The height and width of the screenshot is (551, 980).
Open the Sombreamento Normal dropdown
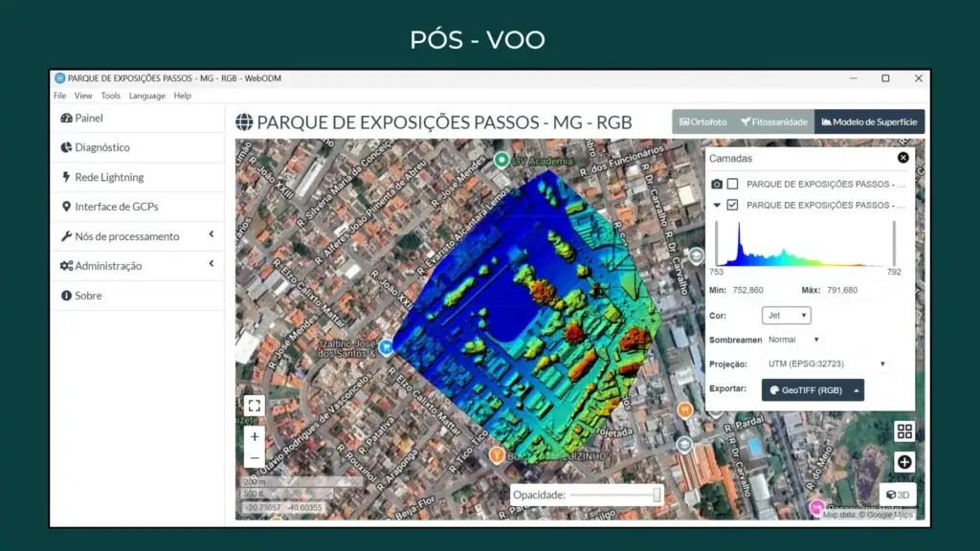pyautogui.click(x=793, y=340)
